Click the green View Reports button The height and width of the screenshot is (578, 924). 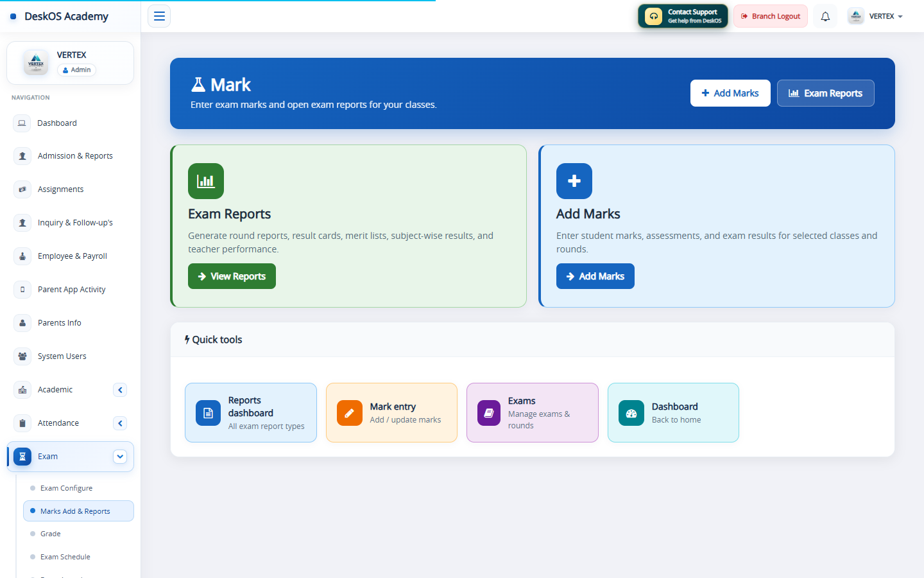click(232, 276)
